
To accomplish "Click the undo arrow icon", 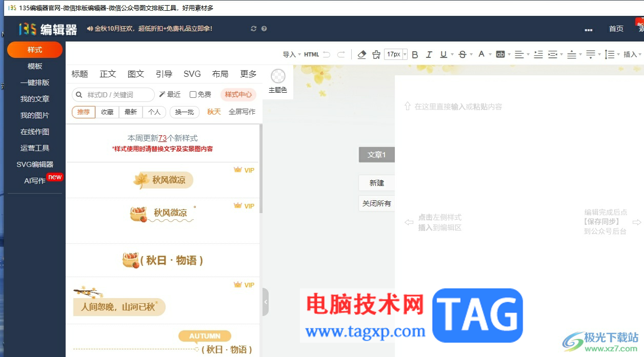I will (x=327, y=54).
